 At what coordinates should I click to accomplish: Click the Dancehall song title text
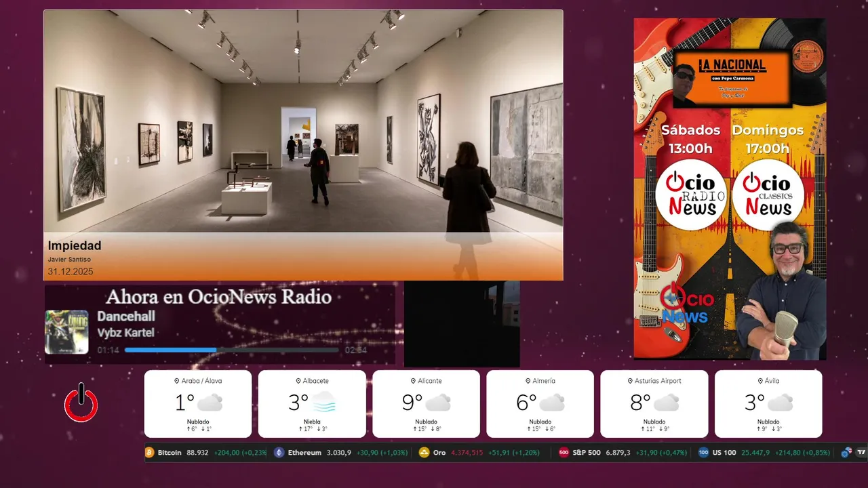click(x=126, y=316)
